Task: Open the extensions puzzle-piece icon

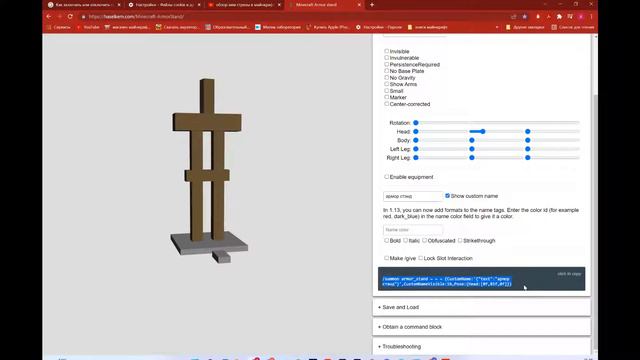Action: (x=559, y=17)
